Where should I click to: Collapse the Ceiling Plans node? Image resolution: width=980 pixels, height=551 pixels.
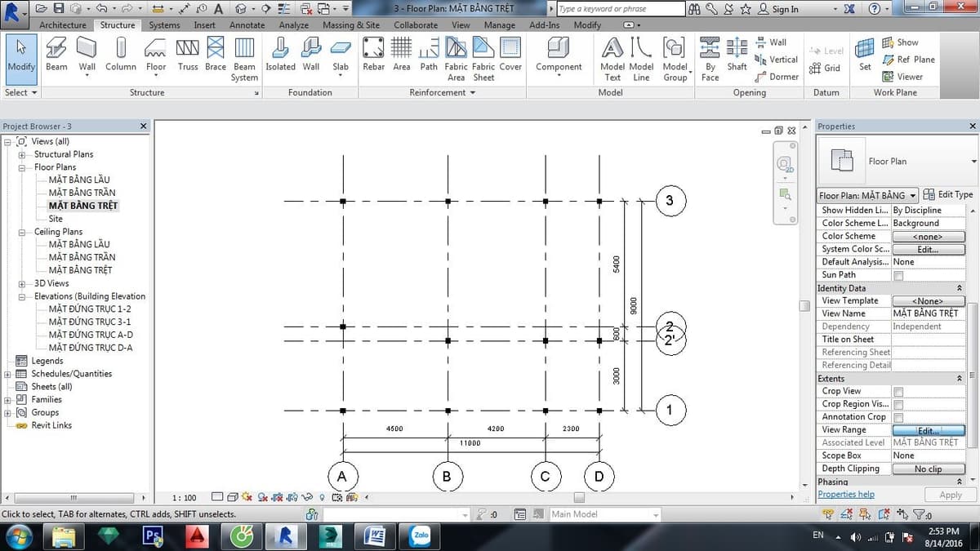pos(22,232)
